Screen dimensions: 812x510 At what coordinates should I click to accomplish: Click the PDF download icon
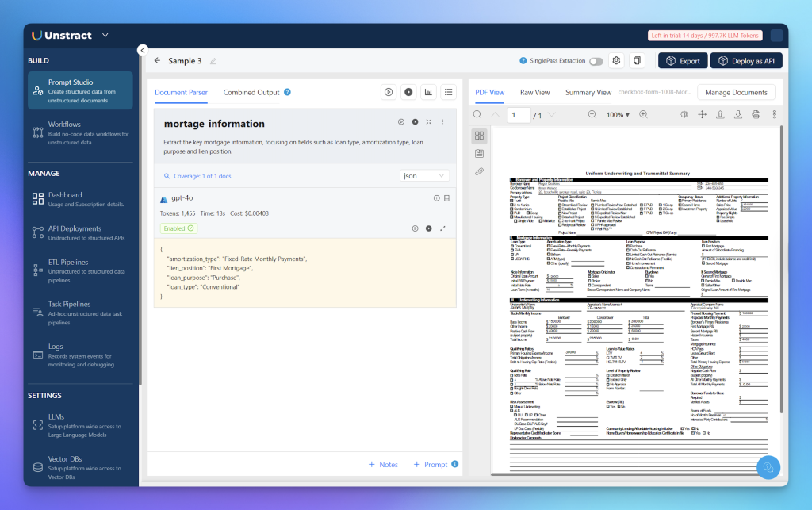coord(737,115)
